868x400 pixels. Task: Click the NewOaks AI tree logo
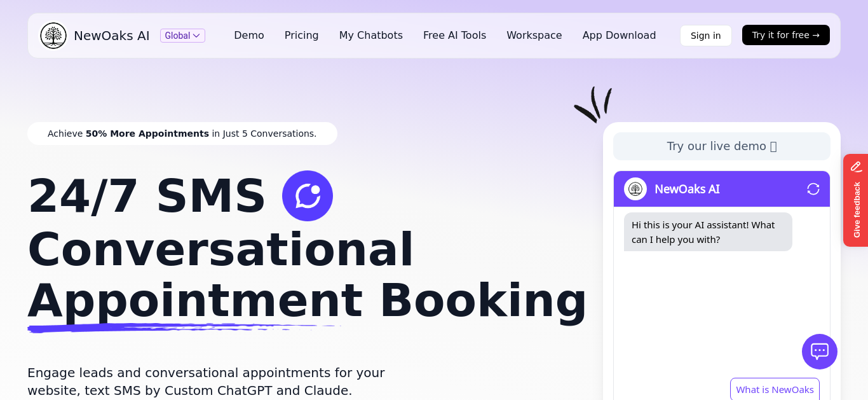tap(53, 36)
